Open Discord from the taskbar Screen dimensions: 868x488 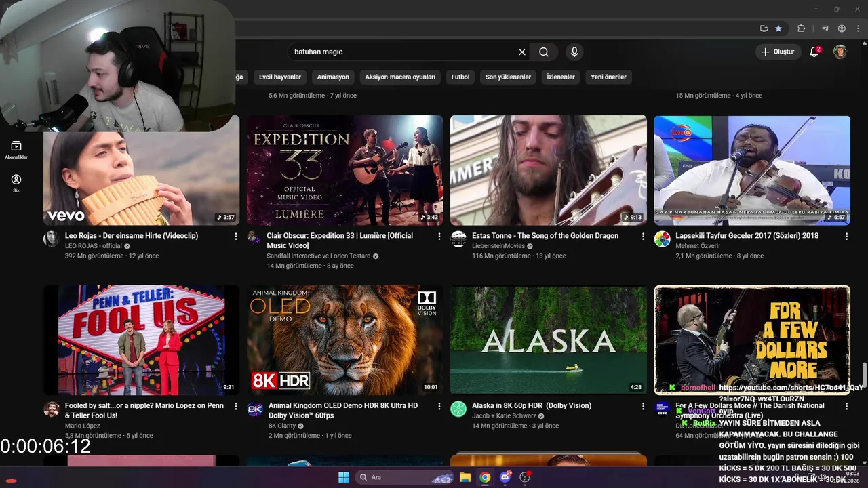(x=505, y=477)
